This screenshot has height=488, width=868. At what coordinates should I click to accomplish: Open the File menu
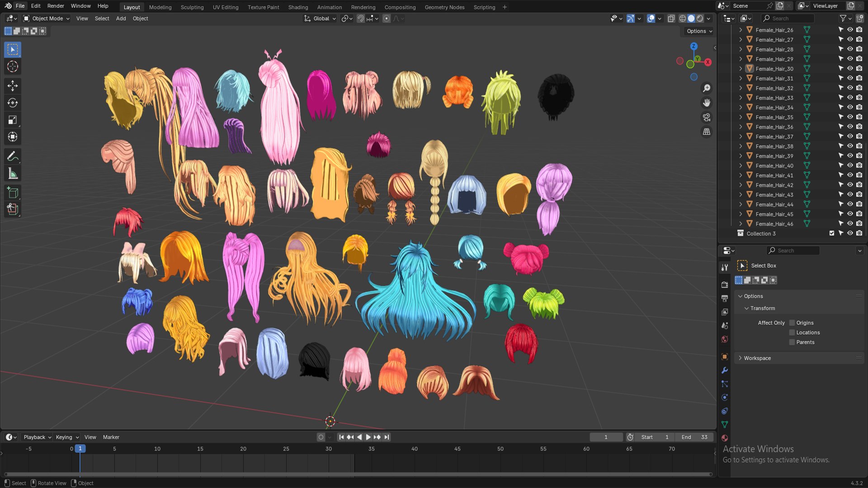[20, 6]
